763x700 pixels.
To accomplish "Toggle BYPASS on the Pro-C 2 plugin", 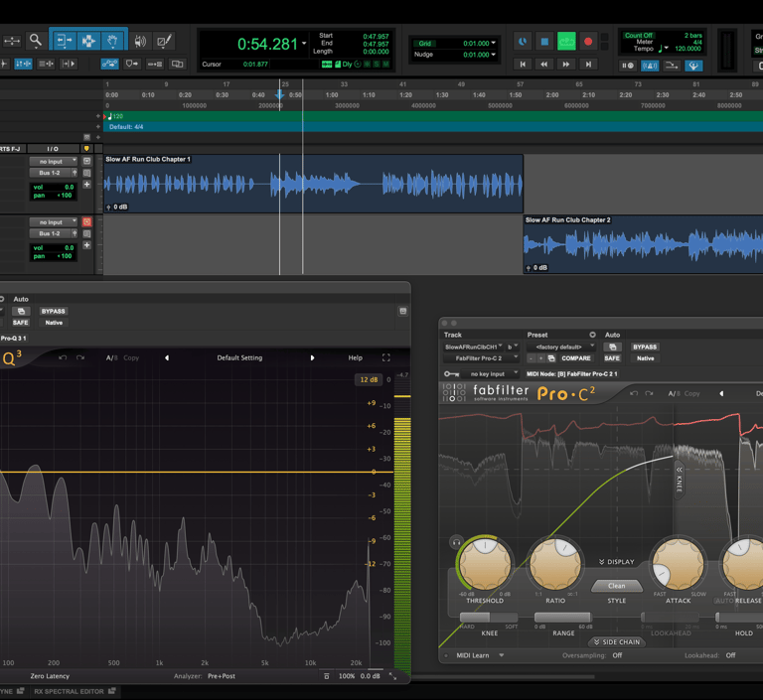I will [645, 347].
